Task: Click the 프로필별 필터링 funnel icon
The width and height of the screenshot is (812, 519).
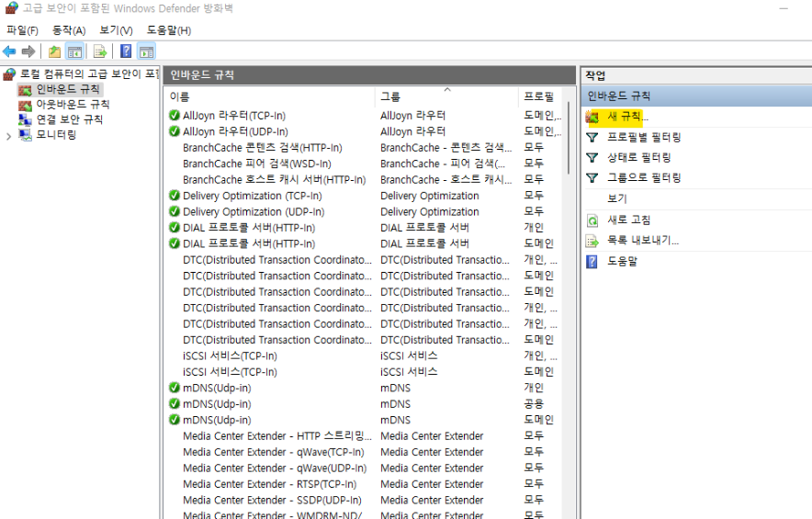Action: [592, 137]
